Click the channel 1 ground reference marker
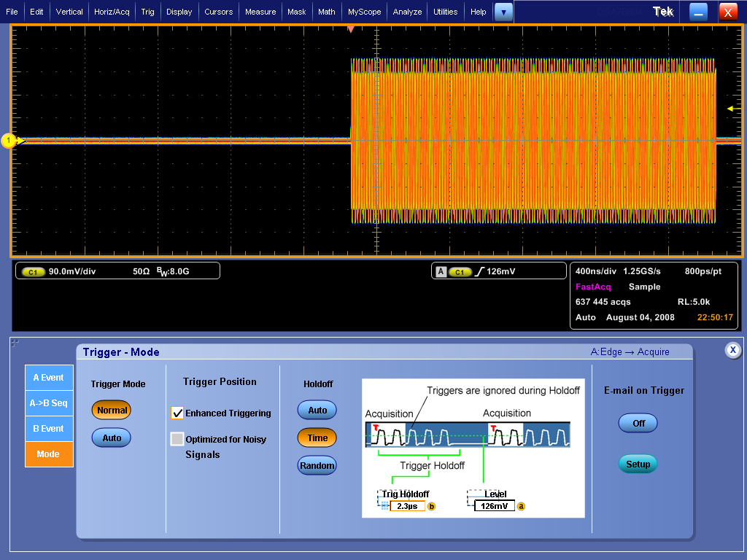 click(x=9, y=141)
